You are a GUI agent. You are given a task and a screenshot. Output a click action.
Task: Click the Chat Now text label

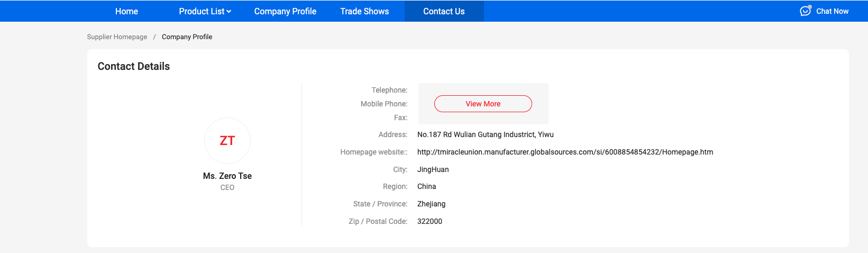click(832, 11)
